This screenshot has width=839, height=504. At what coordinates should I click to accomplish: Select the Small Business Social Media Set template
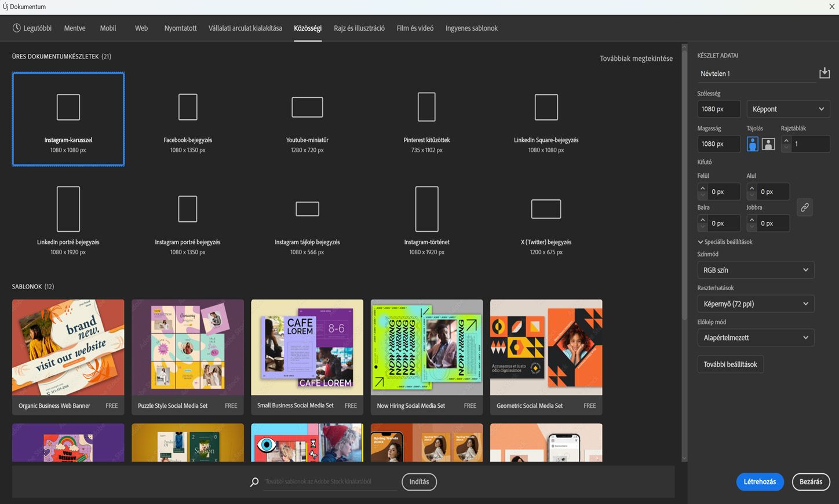307,357
